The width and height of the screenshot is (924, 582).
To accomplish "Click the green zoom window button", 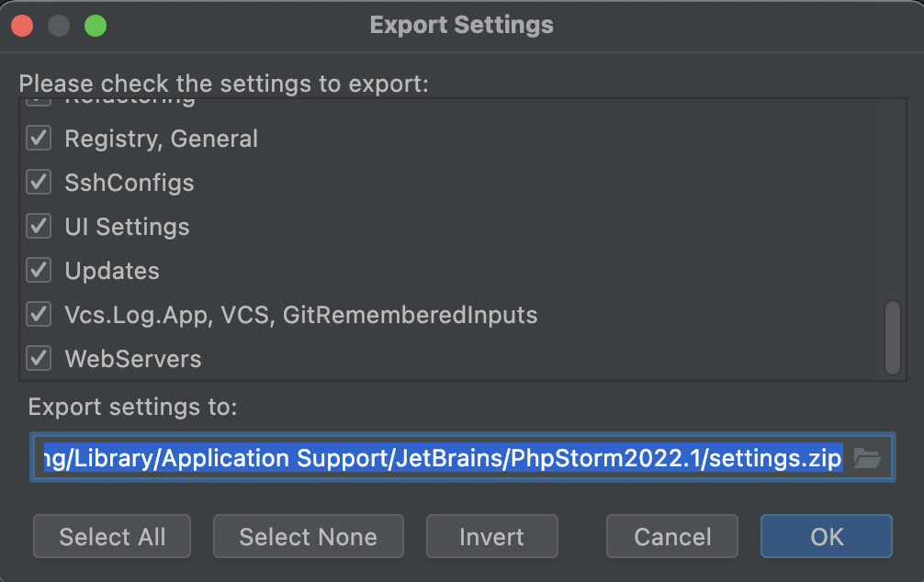I will click(96, 26).
